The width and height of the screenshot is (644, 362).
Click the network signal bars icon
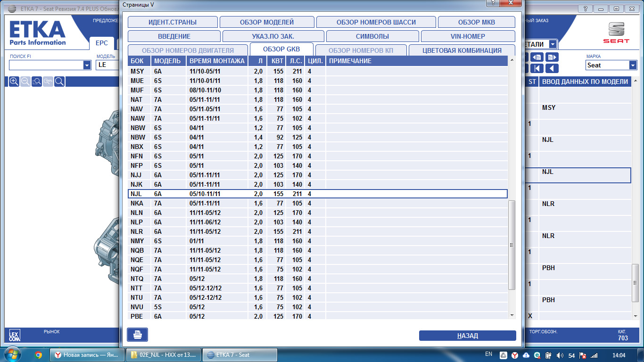pos(594,355)
